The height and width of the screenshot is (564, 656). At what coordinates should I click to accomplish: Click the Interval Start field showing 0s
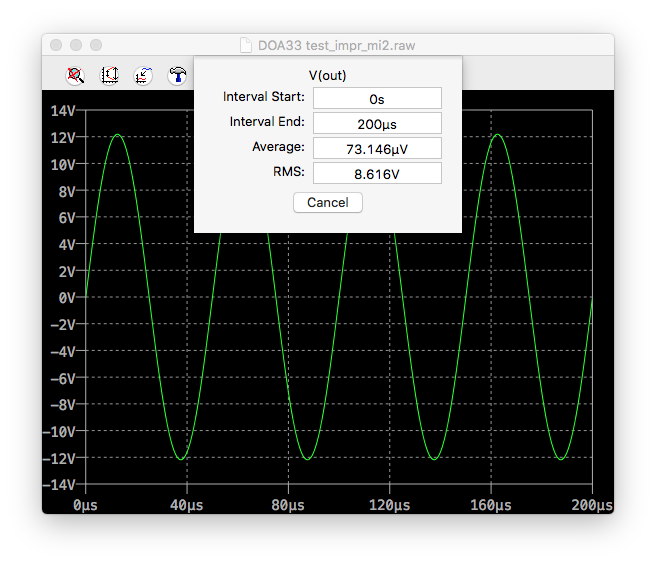tap(377, 98)
